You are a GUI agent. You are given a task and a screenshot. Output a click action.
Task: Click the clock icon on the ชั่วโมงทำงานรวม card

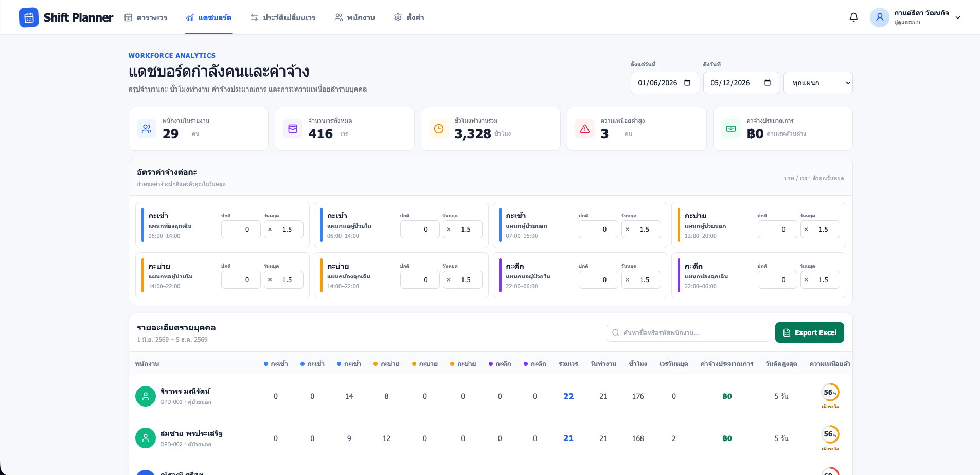pos(439,129)
